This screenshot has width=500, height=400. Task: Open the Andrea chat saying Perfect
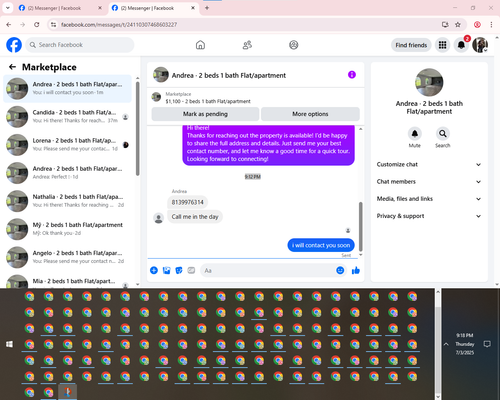[x=67, y=173]
